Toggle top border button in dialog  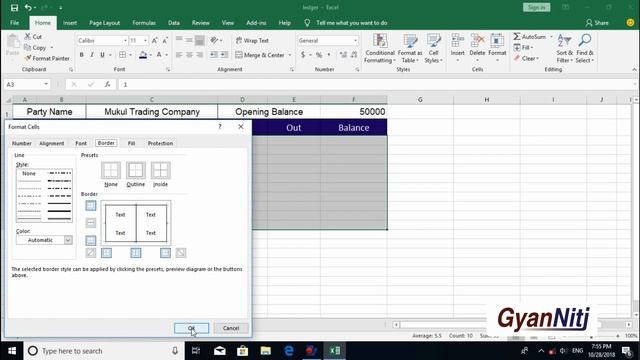click(x=91, y=205)
